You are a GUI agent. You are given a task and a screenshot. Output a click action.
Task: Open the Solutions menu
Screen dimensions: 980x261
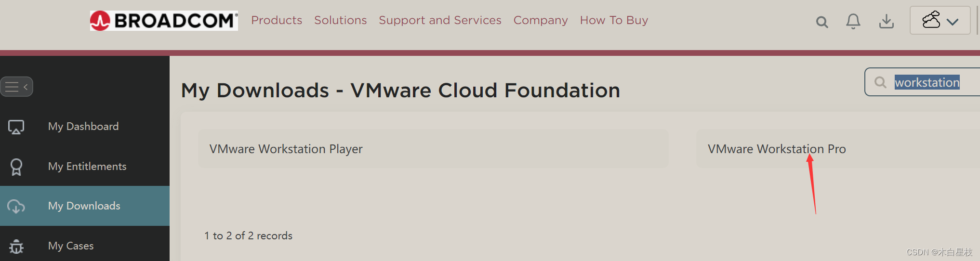click(x=341, y=20)
